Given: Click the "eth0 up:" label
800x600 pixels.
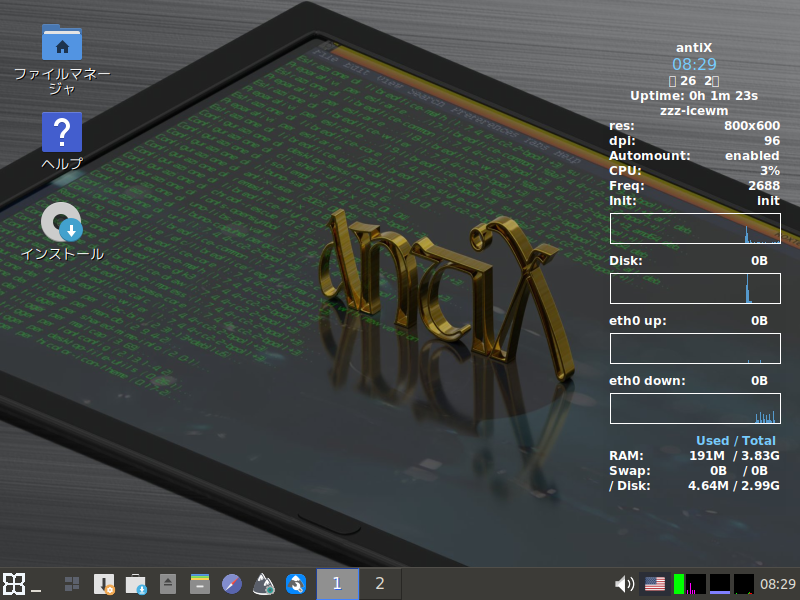Looking at the screenshot, I should click(x=638, y=320).
